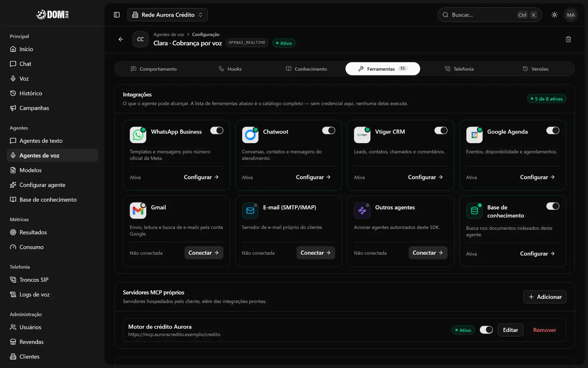Switch to the Hooks tab

(230, 69)
